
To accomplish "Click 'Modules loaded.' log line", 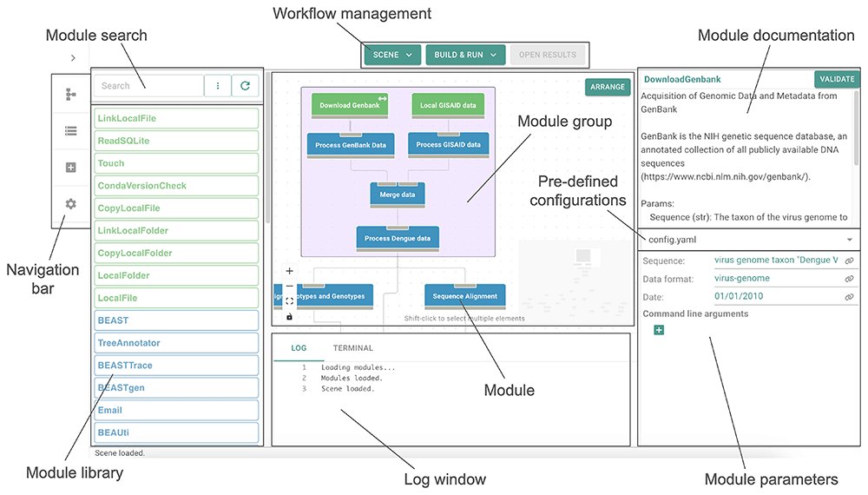I will click(x=352, y=378).
